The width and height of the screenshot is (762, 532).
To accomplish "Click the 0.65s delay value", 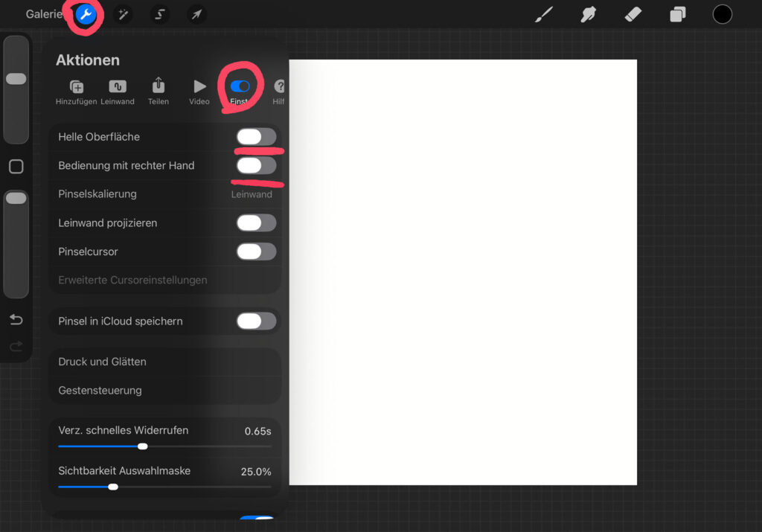I will 257,432.
